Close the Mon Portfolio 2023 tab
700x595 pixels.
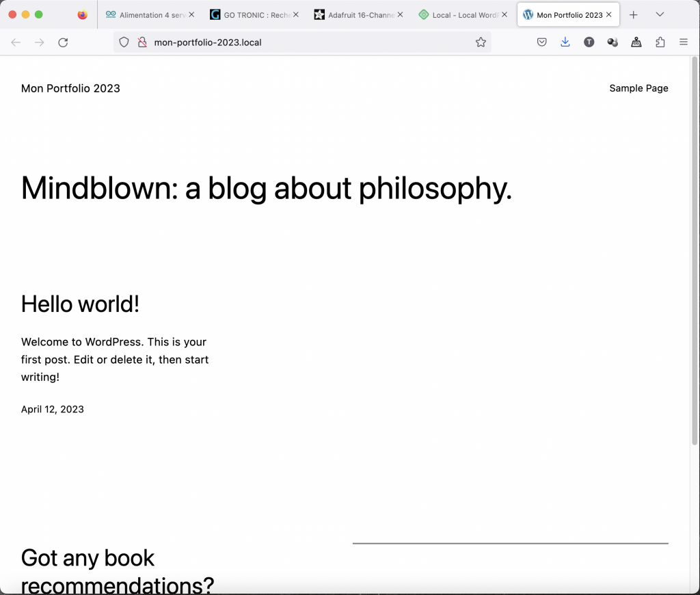click(x=608, y=14)
